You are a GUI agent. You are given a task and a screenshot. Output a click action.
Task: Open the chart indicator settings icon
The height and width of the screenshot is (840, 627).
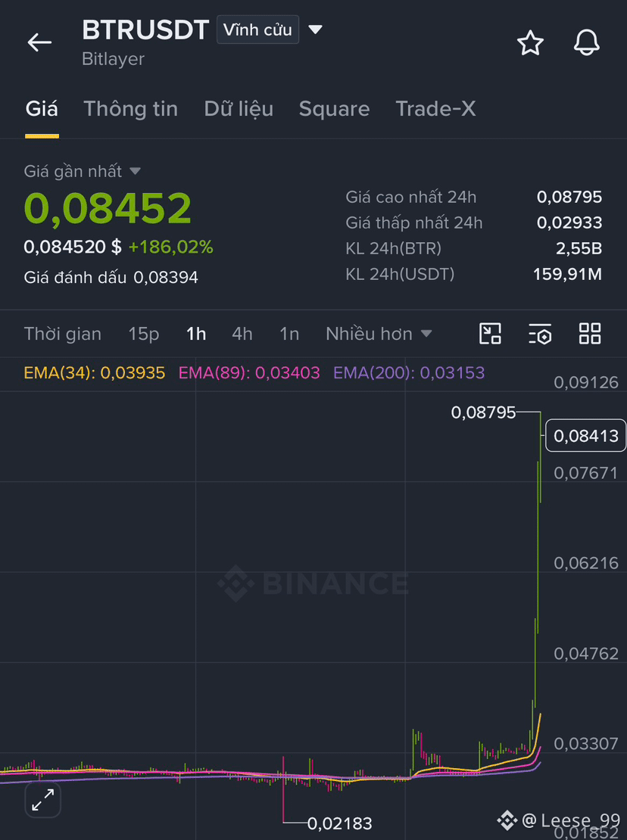pos(540,333)
